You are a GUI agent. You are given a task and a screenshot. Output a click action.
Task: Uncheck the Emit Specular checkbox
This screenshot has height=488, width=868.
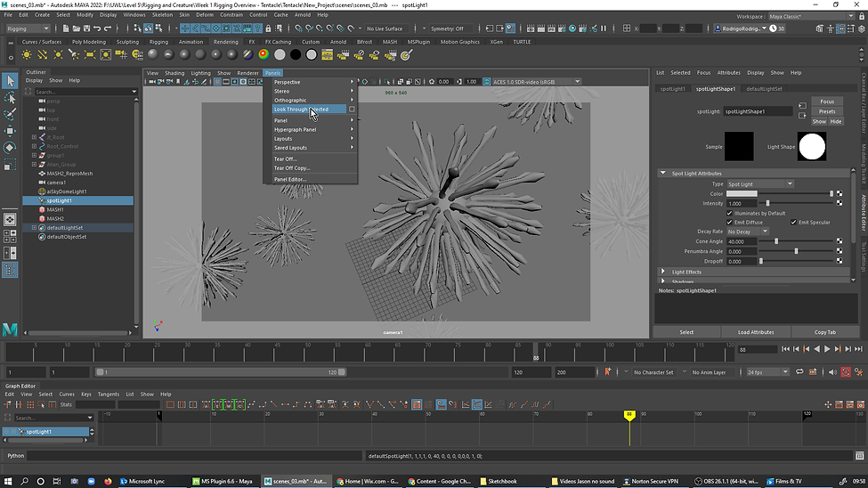coord(793,222)
